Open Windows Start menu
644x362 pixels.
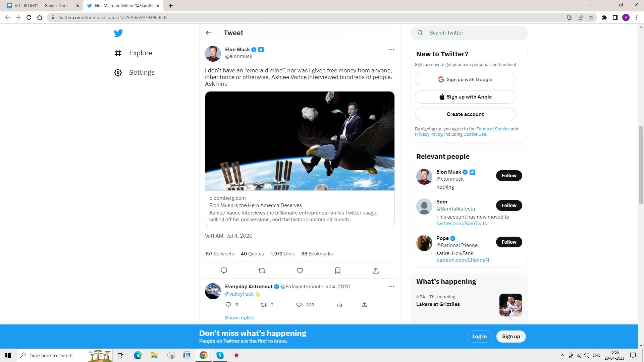click(8, 355)
